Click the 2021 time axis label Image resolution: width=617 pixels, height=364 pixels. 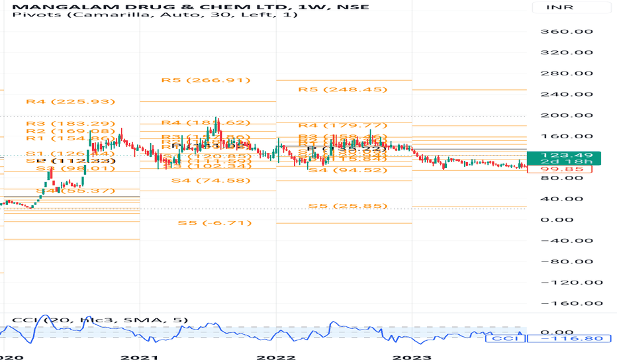[139, 357]
